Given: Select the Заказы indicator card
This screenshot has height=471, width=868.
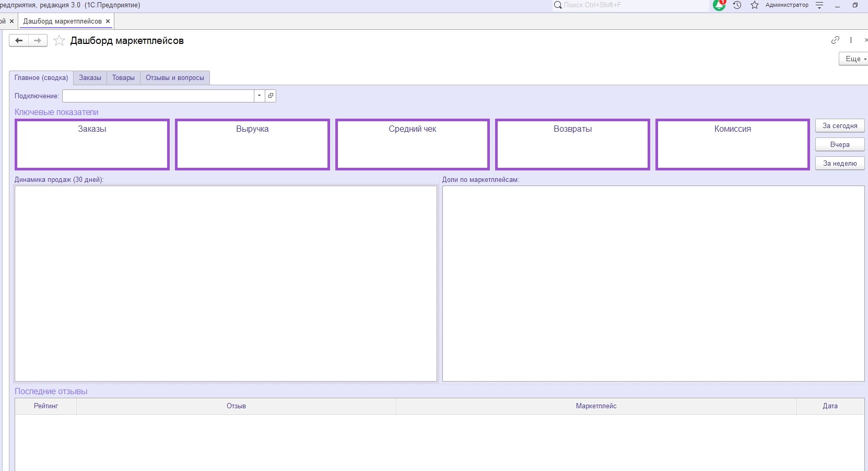Looking at the screenshot, I should pyautogui.click(x=92, y=144).
